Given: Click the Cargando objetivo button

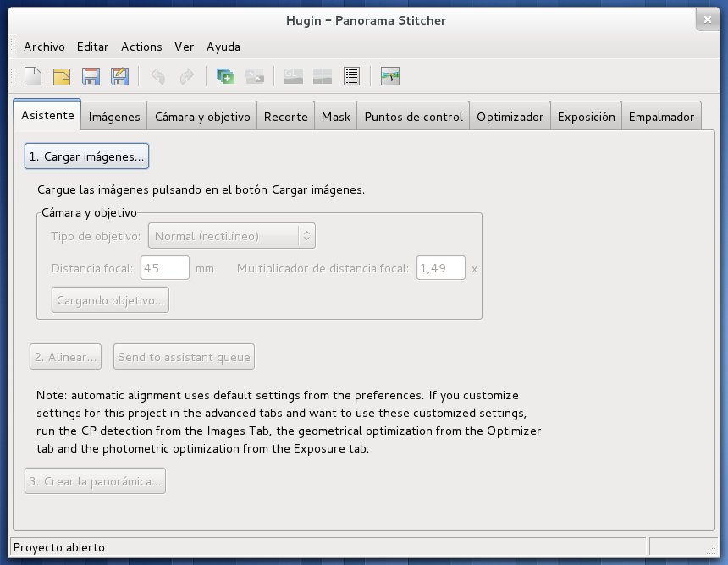Looking at the screenshot, I should (110, 300).
